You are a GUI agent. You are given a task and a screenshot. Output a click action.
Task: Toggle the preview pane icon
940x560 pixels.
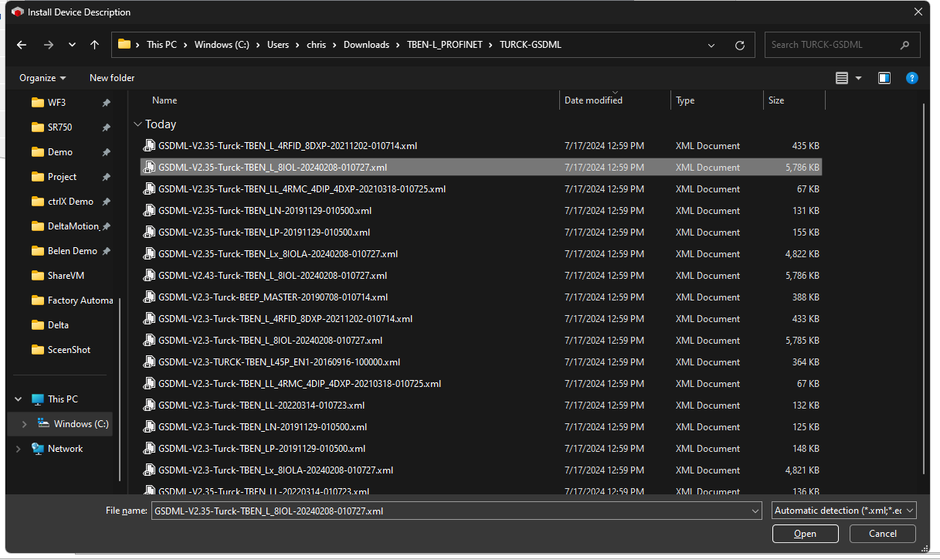(x=884, y=78)
